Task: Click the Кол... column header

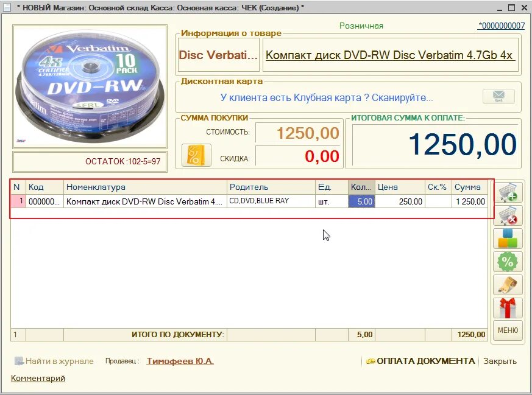Action: (362, 187)
